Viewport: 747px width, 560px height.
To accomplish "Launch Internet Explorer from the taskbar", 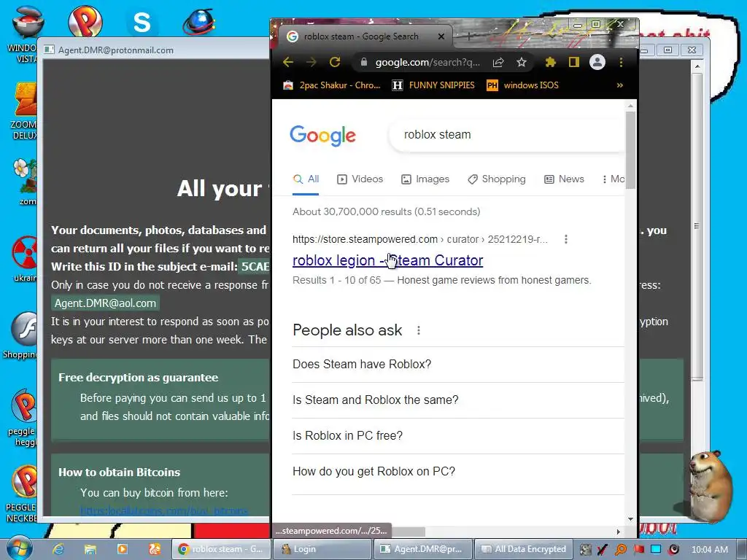I will [x=58, y=549].
